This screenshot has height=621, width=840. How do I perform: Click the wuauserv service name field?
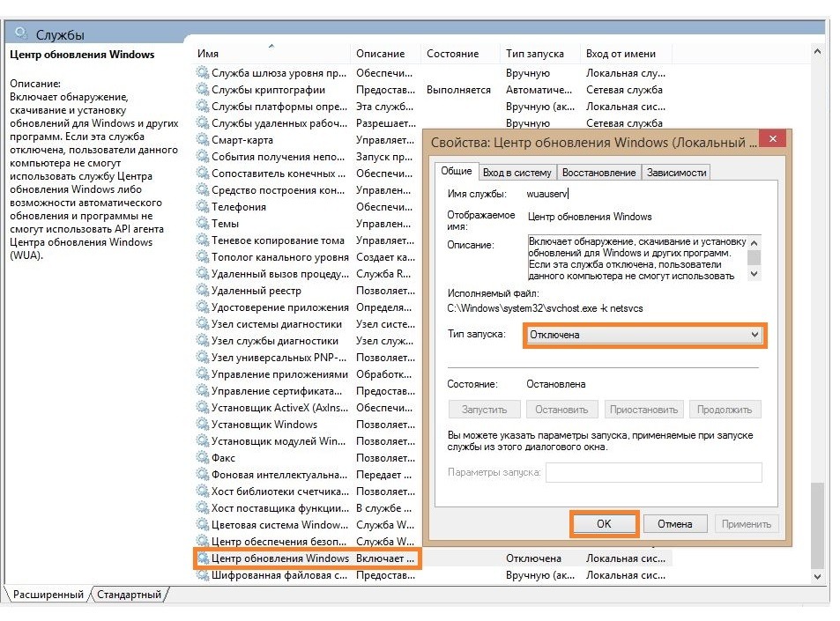[547, 194]
